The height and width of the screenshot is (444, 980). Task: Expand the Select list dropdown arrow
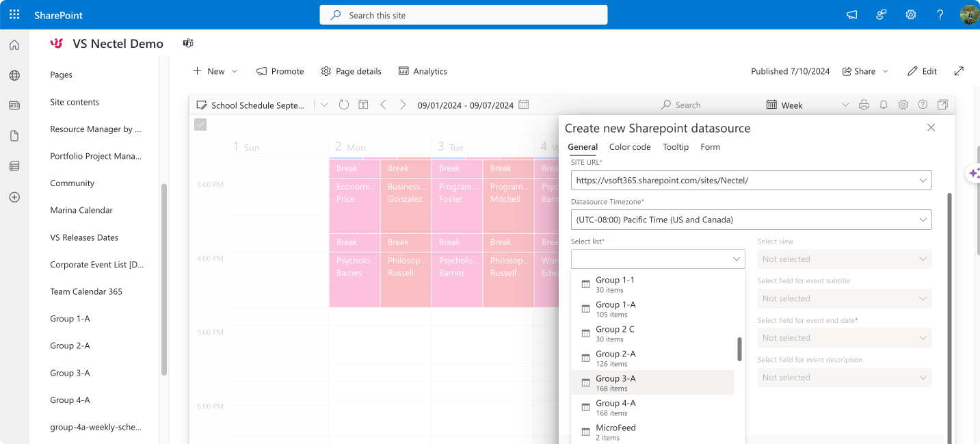(737, 259)
